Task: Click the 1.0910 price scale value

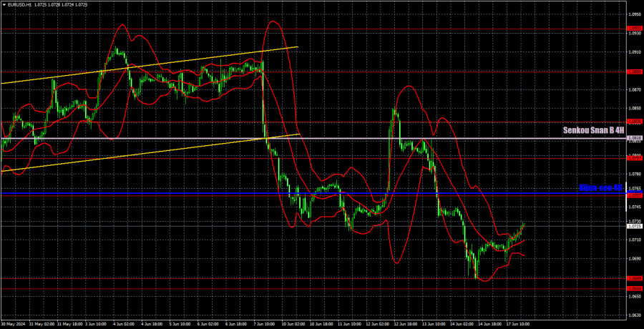Action: [633, 52]
